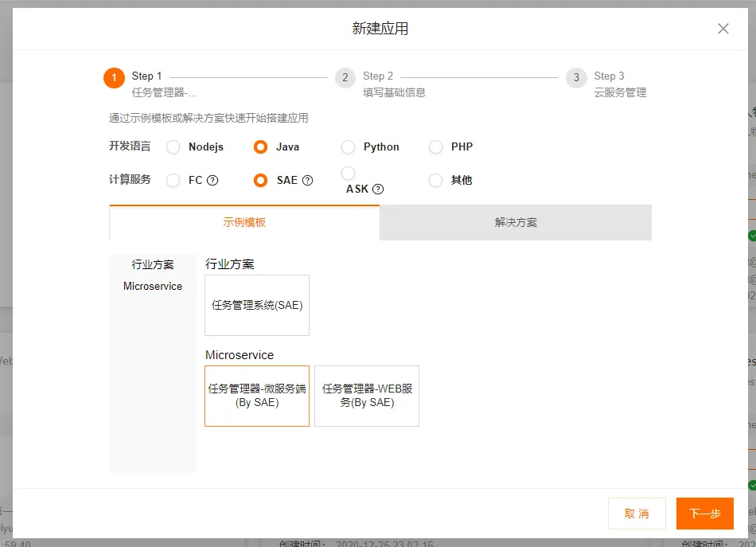Screen dimensions: 756x547
Task: Select PHP as development language
Action: [435, 147]
